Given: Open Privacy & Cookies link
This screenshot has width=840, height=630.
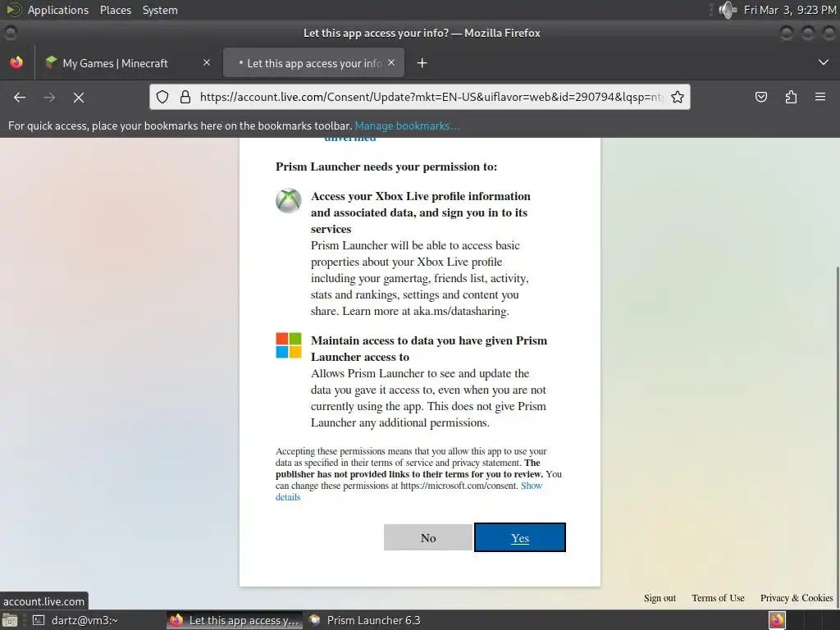Looking at the screenshot, I should click(797, 598).
